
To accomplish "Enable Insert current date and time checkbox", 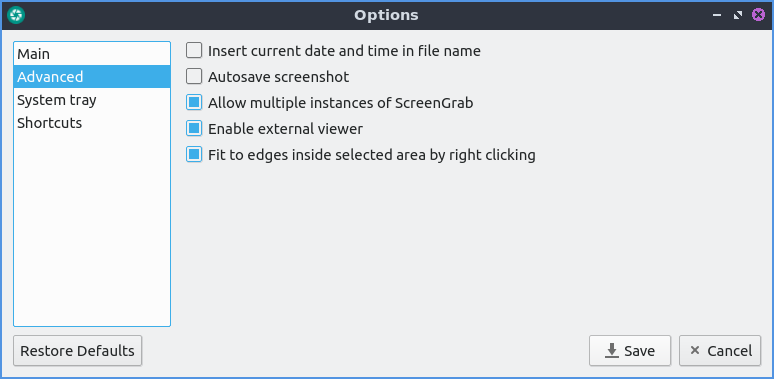I will pyautogui.click(x=194, y=50).
